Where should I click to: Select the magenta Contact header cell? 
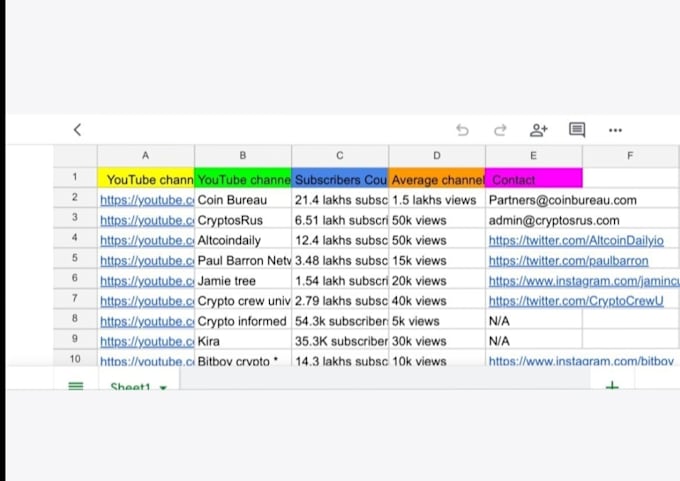[x=534, y=179]
